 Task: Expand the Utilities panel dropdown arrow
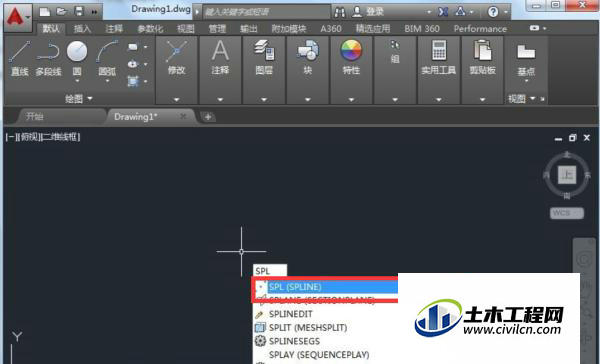tap(439, 100)
